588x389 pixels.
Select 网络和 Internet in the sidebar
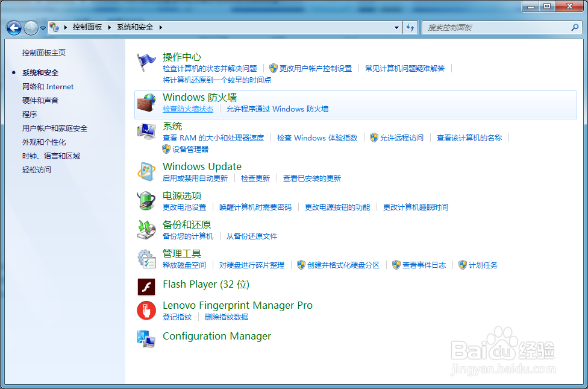[x=48, y=87]
